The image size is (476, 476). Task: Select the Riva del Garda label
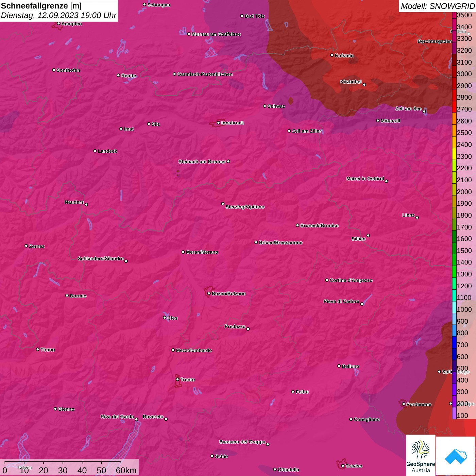117,417
